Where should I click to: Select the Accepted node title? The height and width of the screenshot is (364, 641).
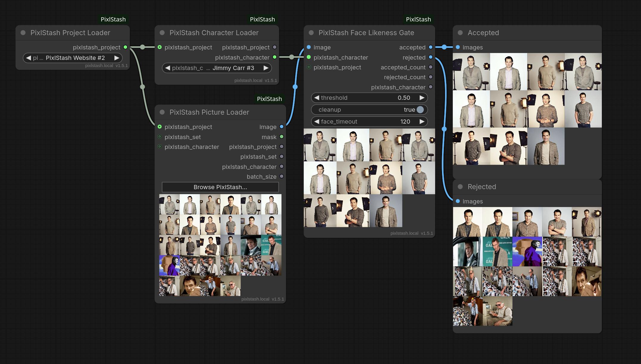click(483, 33)
